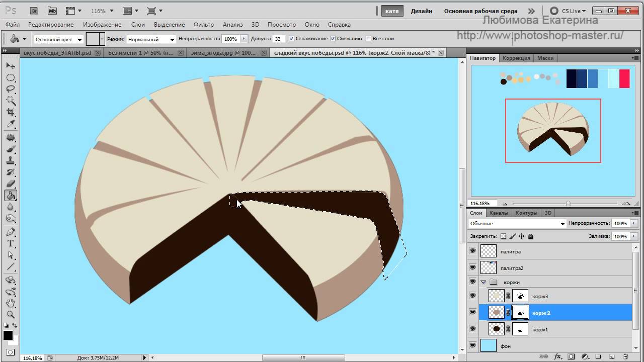Open Mini Bridge from the top bar

pos(52,11)
